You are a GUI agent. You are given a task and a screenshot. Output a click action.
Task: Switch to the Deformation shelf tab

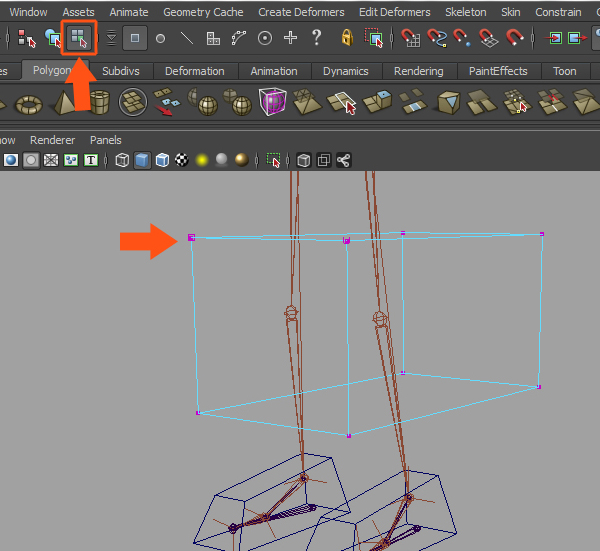(195, 71)
